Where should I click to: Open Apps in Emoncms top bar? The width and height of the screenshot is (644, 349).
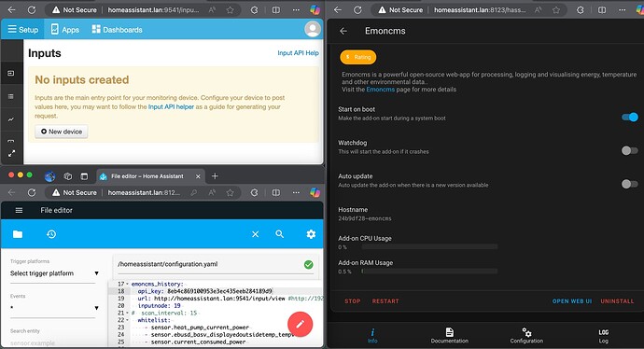point(64,30)
